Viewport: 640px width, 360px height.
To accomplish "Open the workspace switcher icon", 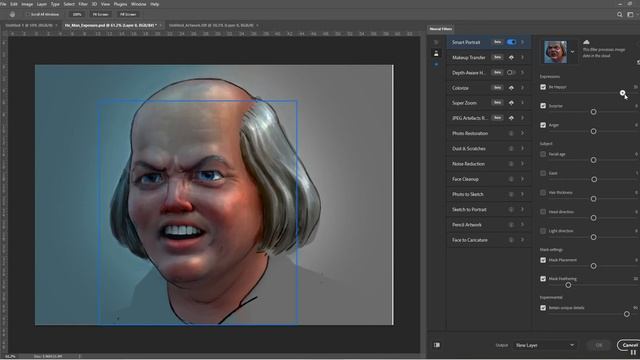I will point(631,14).
